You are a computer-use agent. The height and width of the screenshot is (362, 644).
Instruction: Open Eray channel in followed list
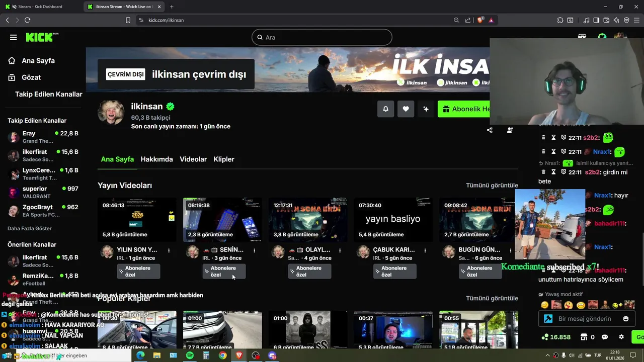pyautogui.click(x=43, y=137)
